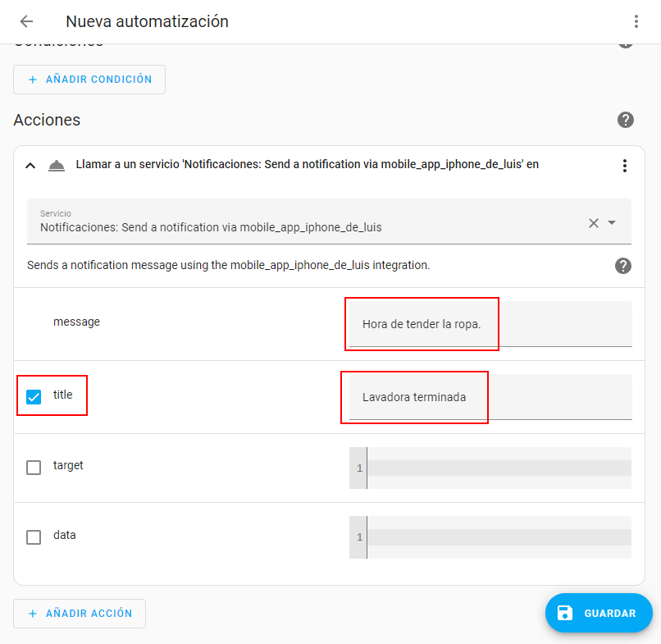661x644 pixels.
Task: Uncheck the title checkbox
Action: (34, 397)
